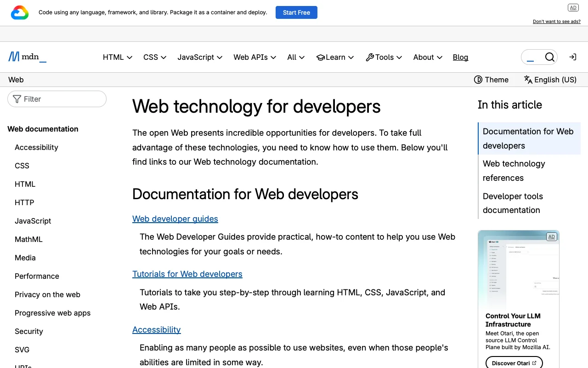This screenshot has width=588, height=368.
Task: Expand the All menu
Action: 296,57
